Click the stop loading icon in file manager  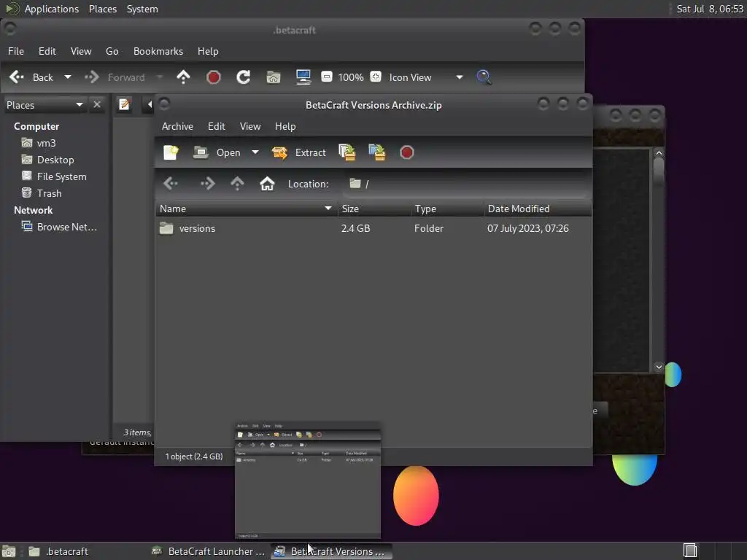[214, 77]
